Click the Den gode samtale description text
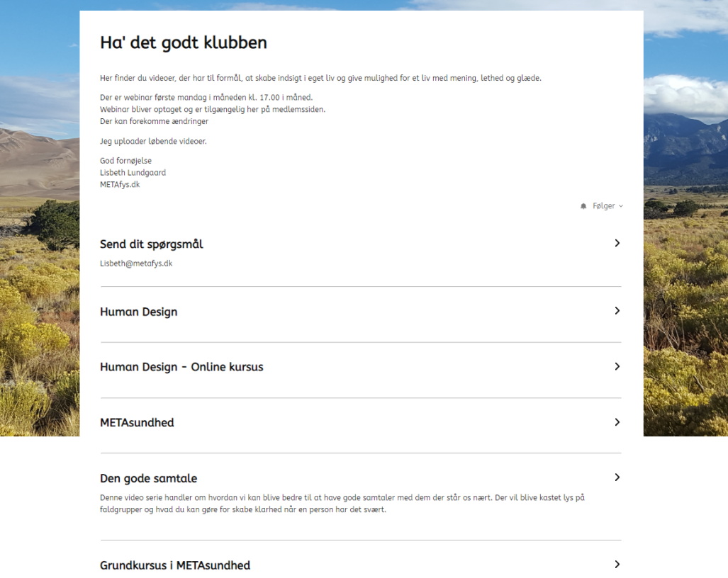Screen dimensions: 728x578 pyautogui.click(x=342, y=504)
